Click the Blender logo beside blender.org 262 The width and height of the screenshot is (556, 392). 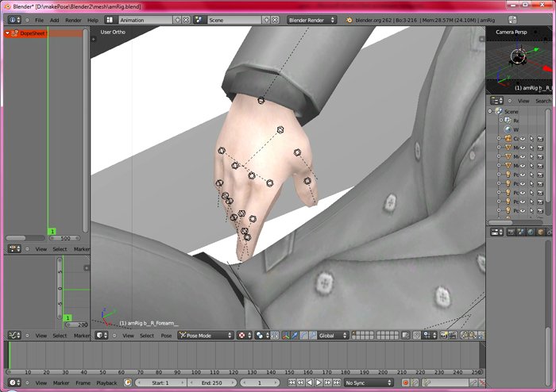coord(349,20)
